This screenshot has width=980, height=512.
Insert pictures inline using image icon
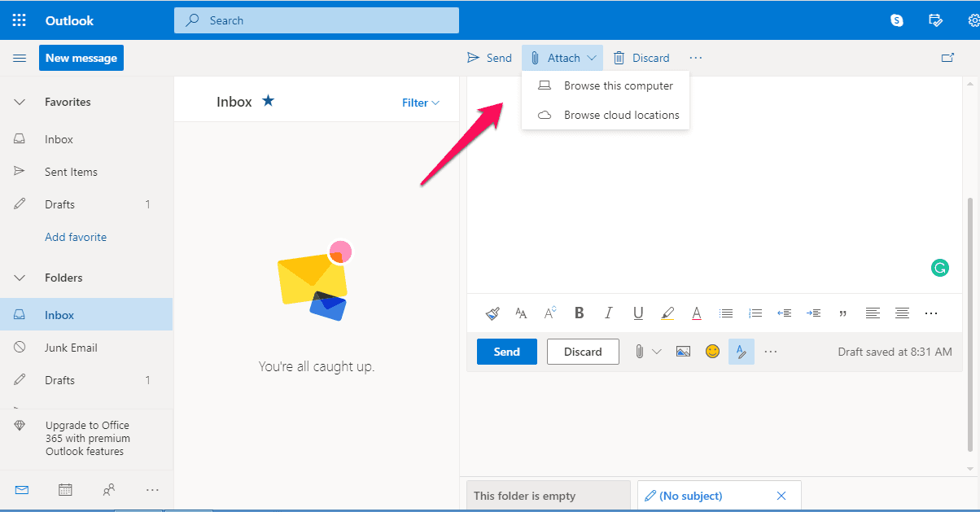683,352
